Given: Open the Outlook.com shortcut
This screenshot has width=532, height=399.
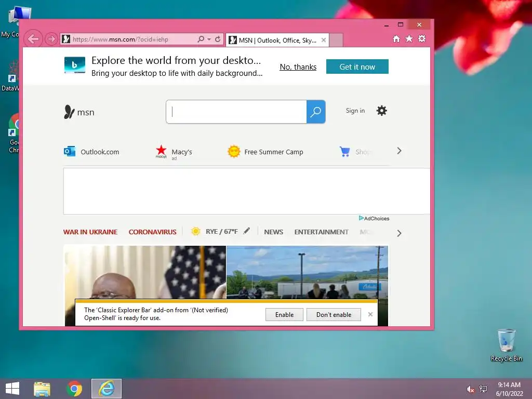Looking at the screenshot, I should [x=91, y=152].
